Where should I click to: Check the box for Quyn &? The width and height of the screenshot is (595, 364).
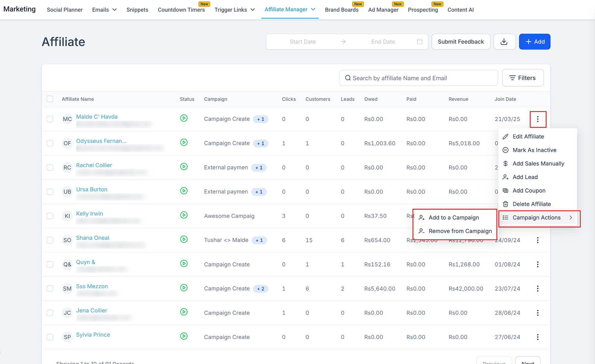click(x=50, y=264)
